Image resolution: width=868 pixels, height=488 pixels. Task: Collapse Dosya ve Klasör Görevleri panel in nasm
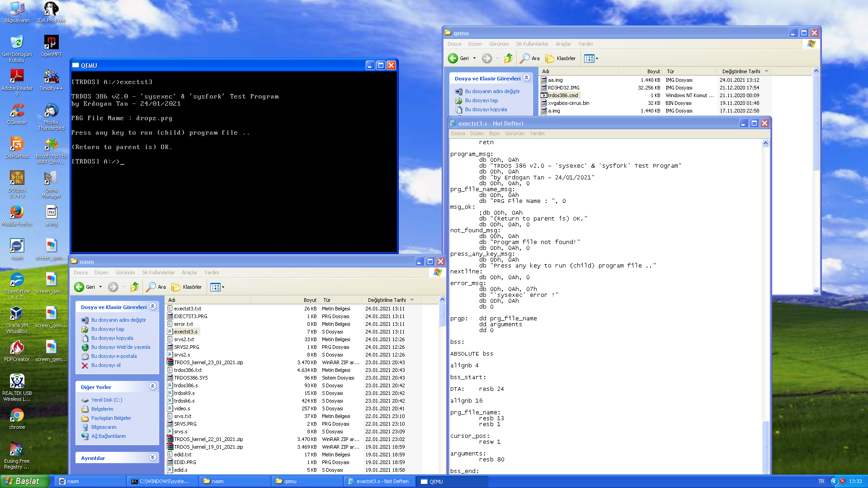tap(153, 307)
